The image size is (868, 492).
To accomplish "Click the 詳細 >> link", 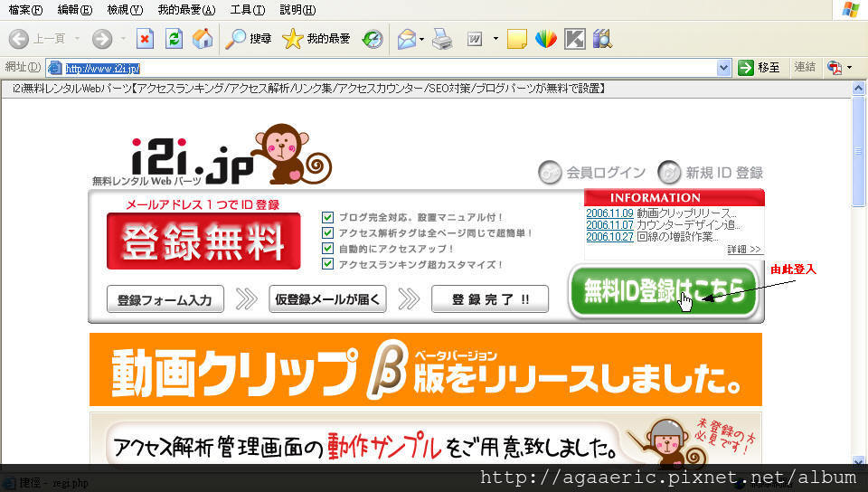I will click(x=744, y=249).
